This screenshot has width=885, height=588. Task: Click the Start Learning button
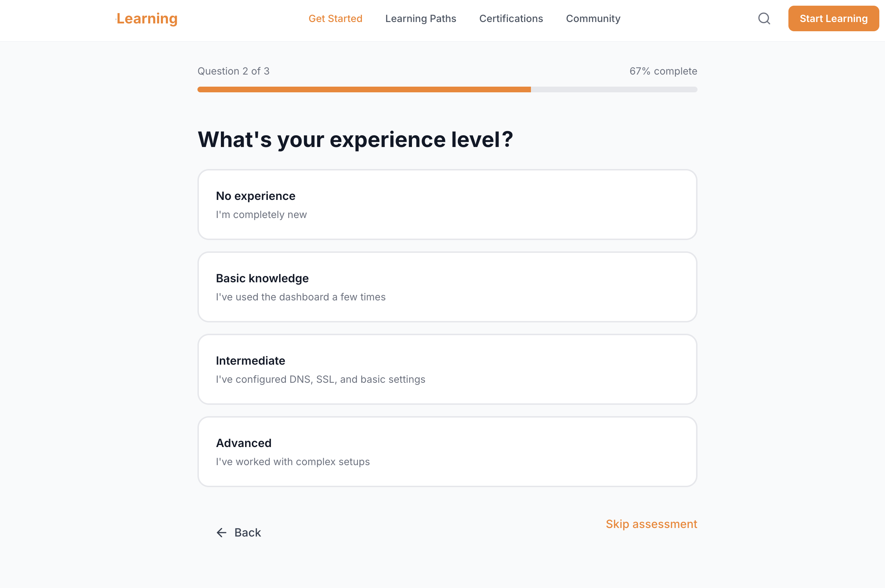click(x=833, y=18)
